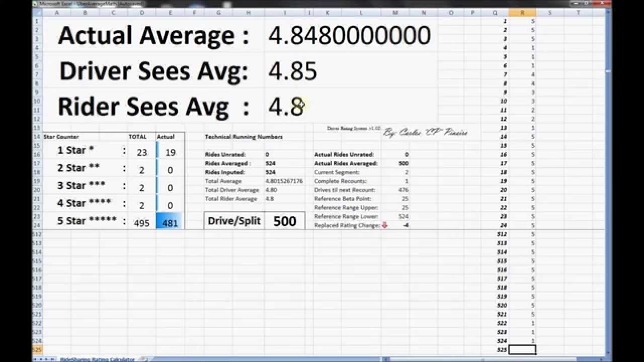Click the 'Complete Recounts:' label
This screenshot has height=362, width=644.
[341, 181]
